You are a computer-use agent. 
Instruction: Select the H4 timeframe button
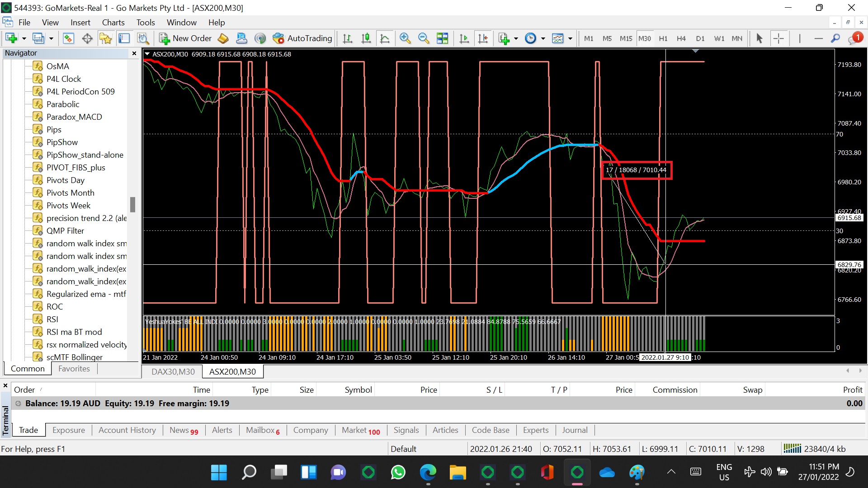click(x=681, y=38)
